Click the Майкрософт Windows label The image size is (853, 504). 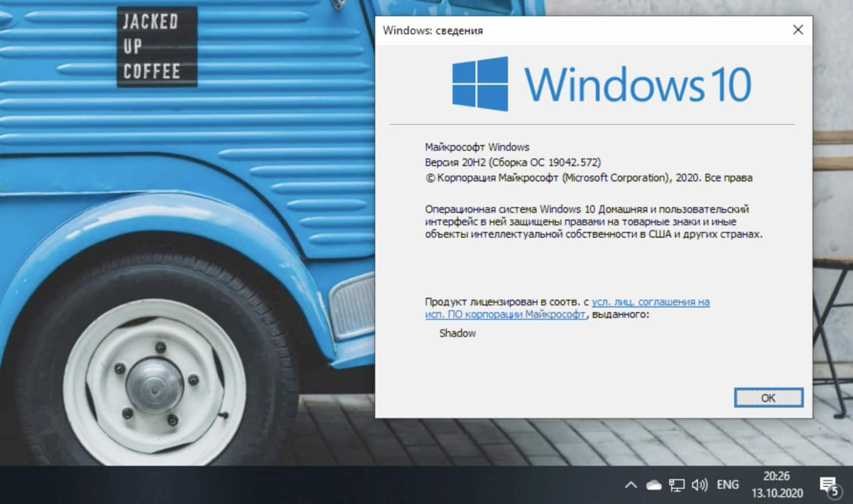point(477,147)
